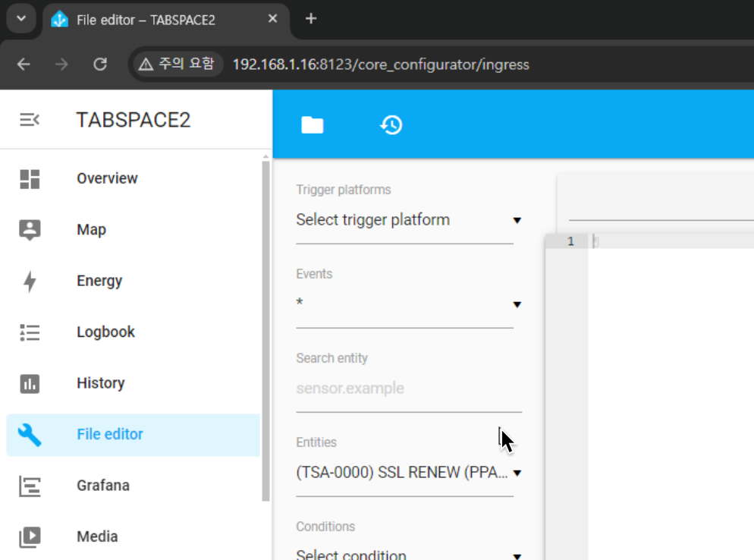This screenshot has height=560, width=754.
Task: Open the file browser folder icon
Action: click(312, 125)
